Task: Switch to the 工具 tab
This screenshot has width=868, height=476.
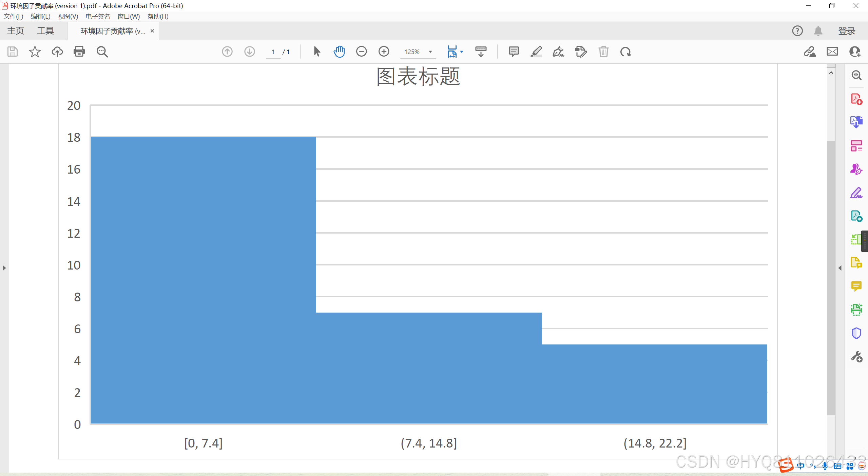Action: click(45, 31)
